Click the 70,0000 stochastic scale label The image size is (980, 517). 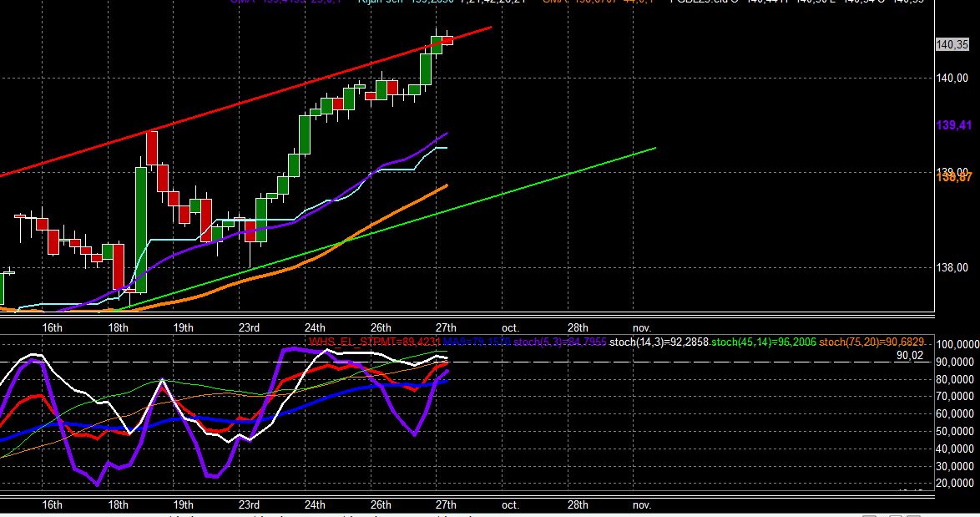coord(954,397)
